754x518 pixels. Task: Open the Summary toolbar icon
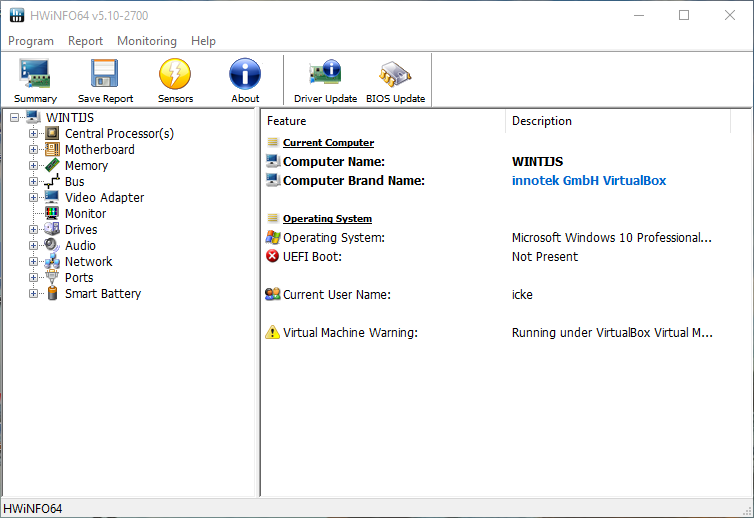pos(35,75)
